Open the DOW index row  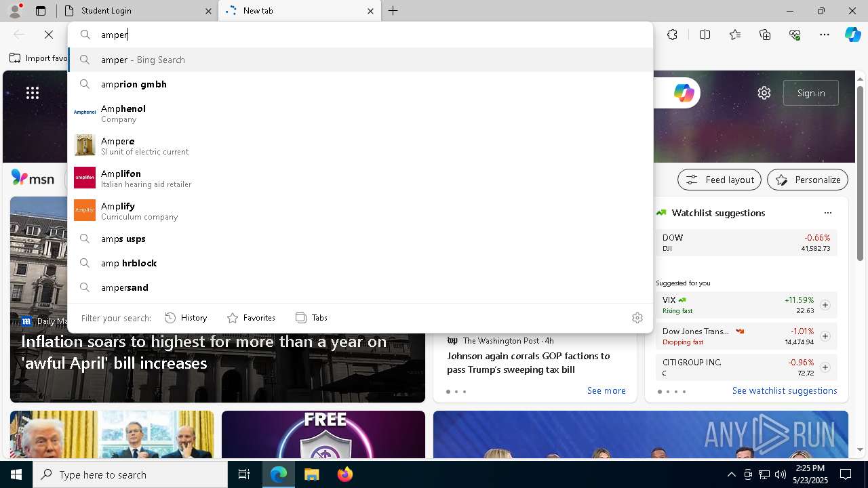(746, 243)
